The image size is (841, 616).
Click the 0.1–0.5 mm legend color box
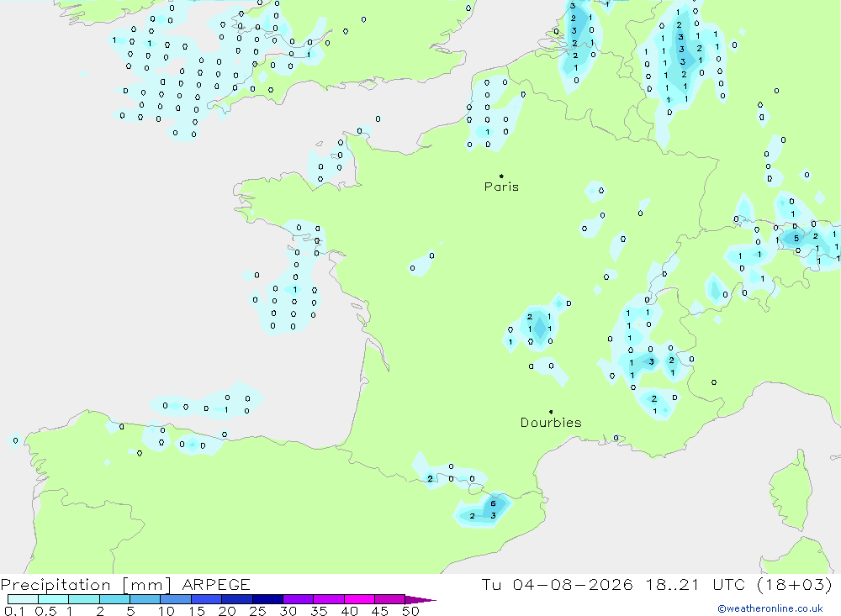(23, 599)
